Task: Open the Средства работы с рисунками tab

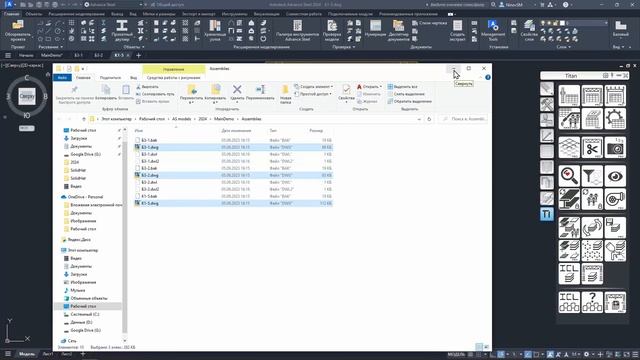Action: point(173,78)
